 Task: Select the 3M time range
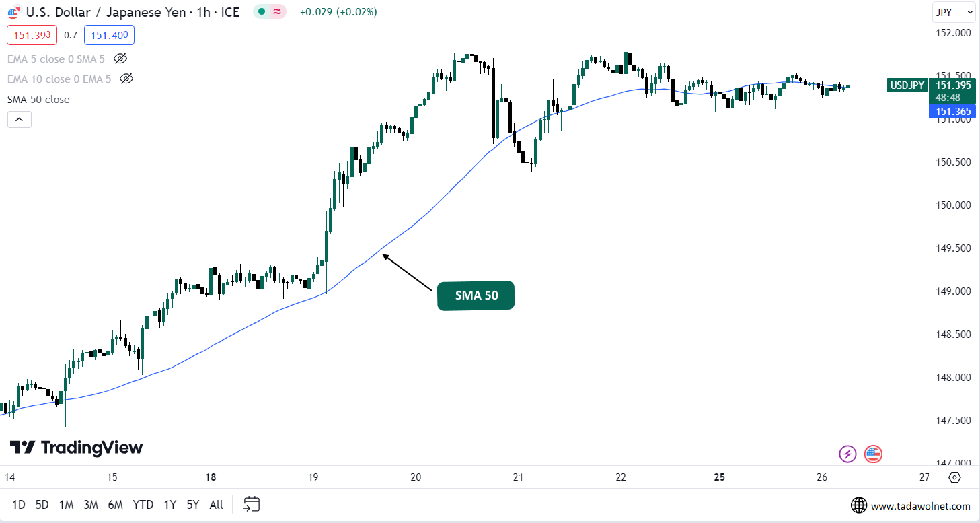tap(91, 504)
